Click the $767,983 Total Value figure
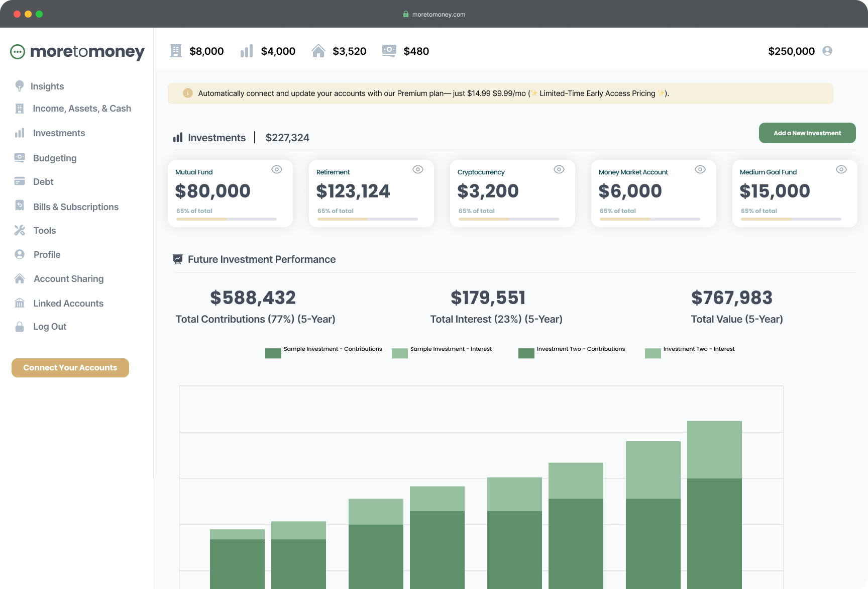The image size is (868, 589). [732, 298]
